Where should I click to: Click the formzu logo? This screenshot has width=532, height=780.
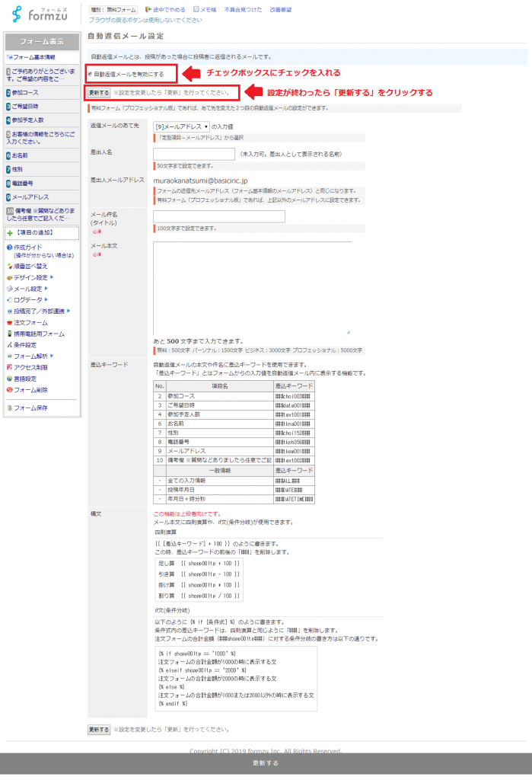(x=40, y=13)
